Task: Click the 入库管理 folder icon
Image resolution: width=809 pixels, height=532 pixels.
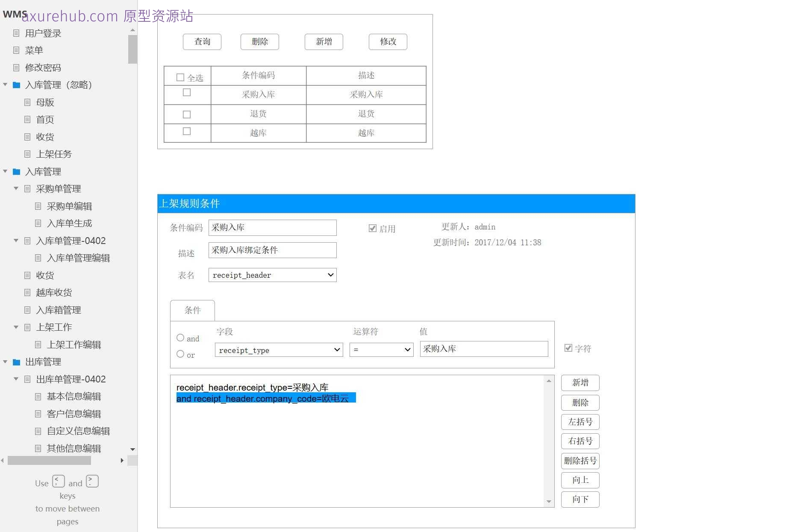Action: click(16, 171)
